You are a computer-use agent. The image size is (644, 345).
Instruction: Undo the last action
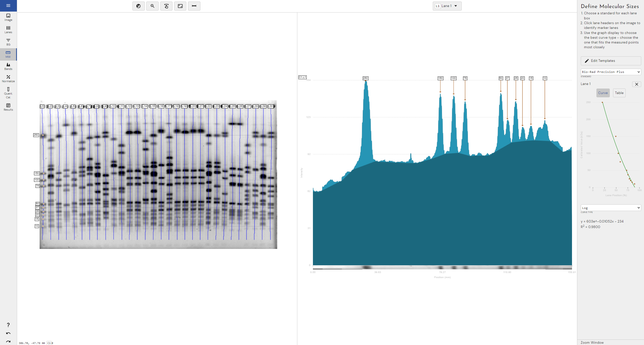pyautogui.click(x=8, y=333)
